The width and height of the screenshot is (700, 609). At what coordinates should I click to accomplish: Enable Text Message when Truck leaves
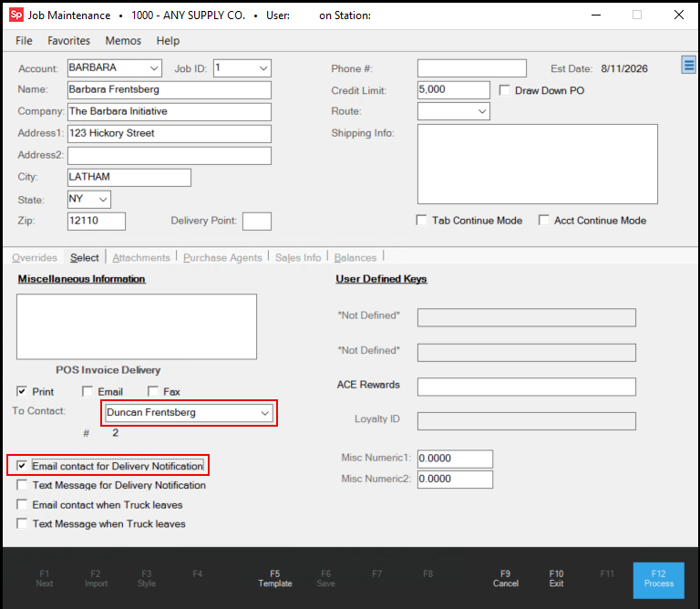tap(22, 523)
